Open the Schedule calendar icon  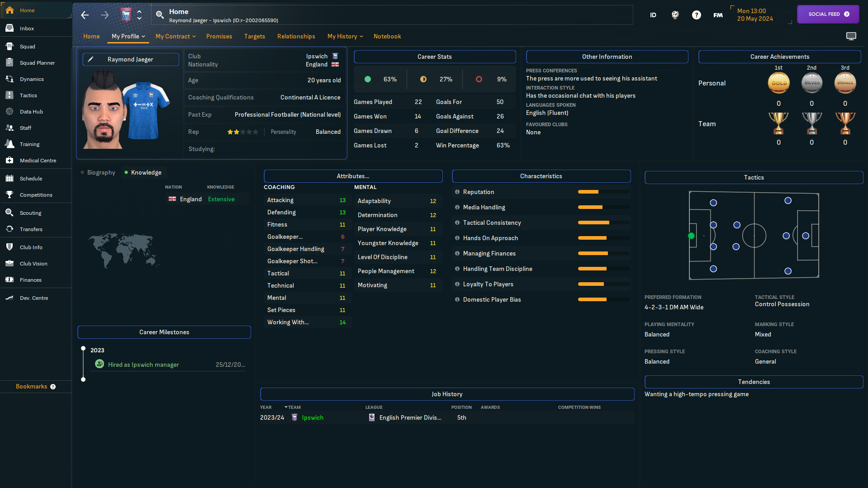point(9,178)
